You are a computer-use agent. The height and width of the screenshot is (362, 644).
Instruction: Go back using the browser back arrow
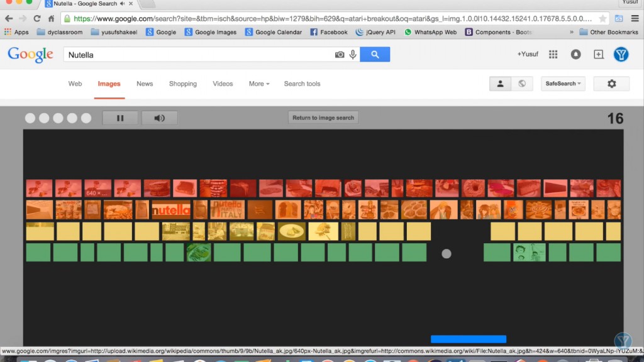click(9, 18)
